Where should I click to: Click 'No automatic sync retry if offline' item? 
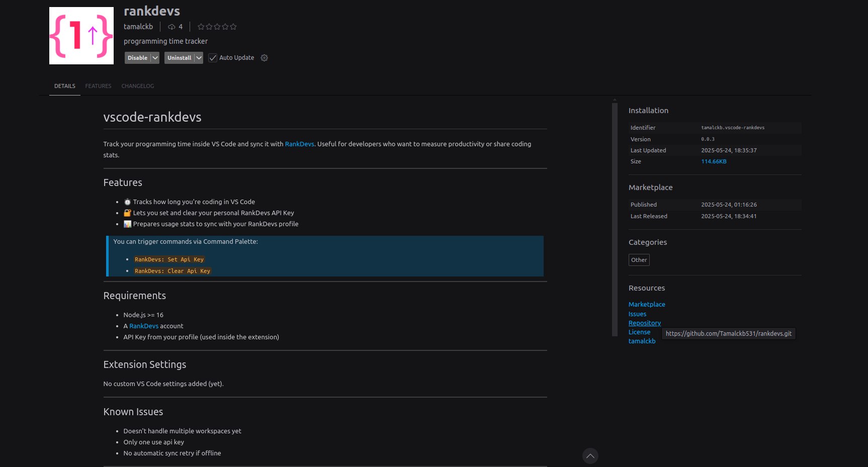[x=172, y=453]
